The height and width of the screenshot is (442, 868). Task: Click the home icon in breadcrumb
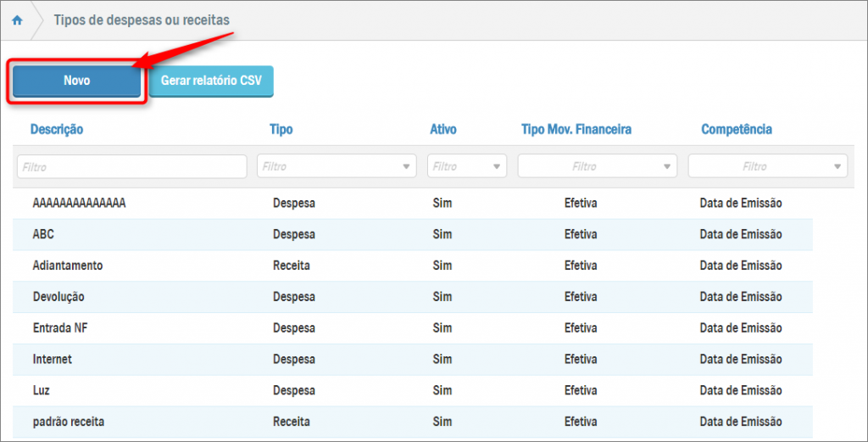(x=17, y=20)
